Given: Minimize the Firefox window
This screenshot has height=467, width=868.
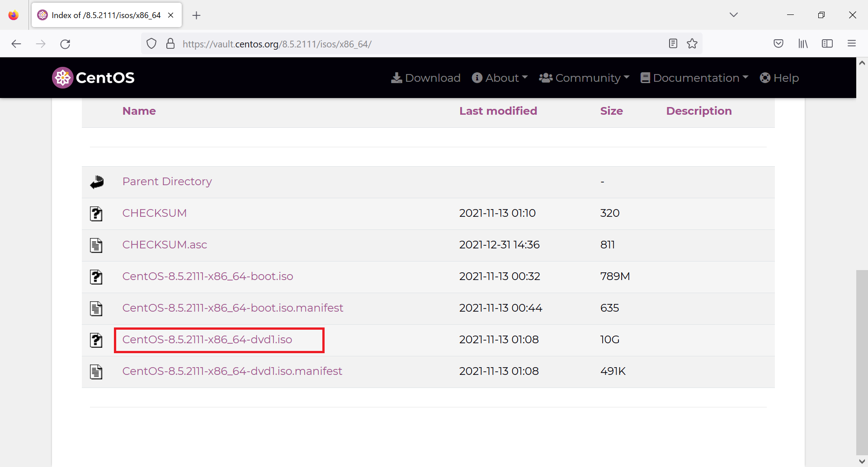Looking at the screenshot, I should 790,15.
